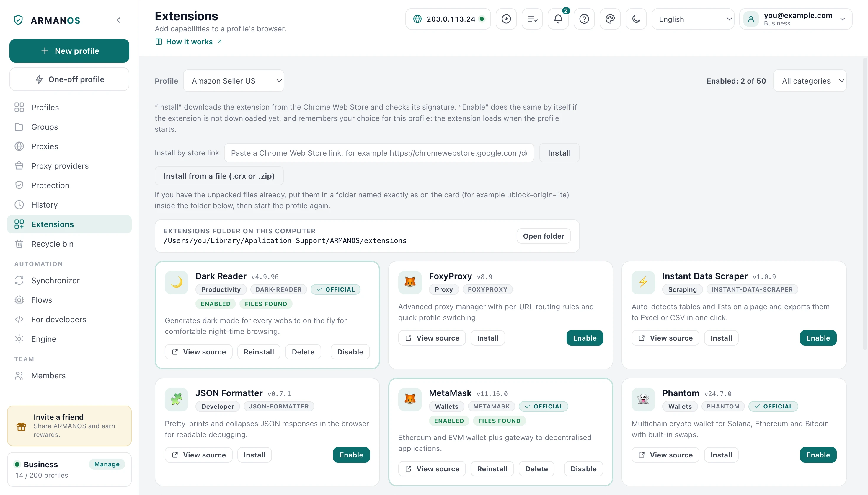Open the downloads icon in the top bar
Image resolution: width=868 pixels, height=495 pixels.
tap(506, 19)
